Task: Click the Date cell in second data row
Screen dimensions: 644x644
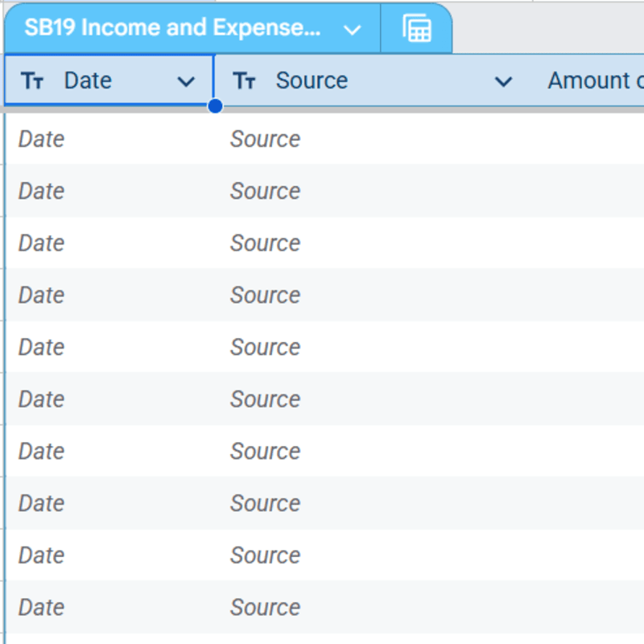Action: tap(42, 192)
